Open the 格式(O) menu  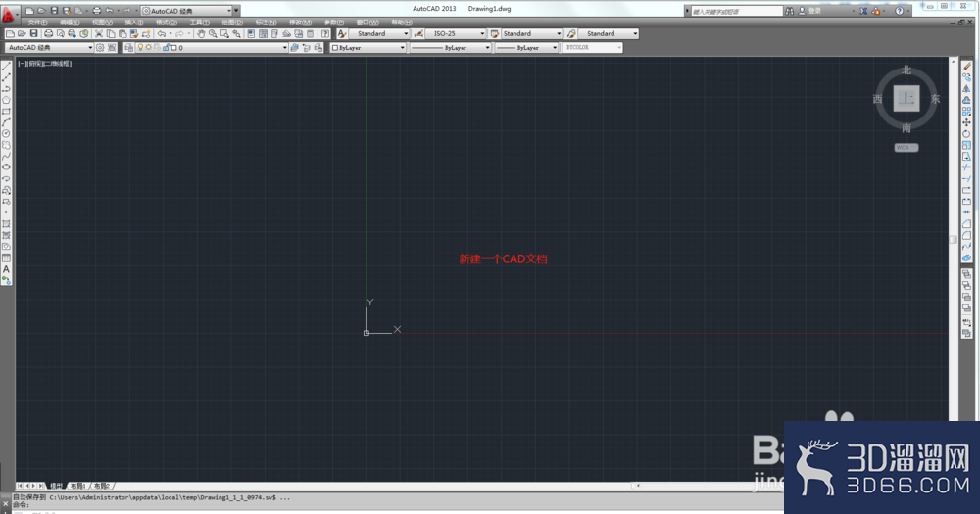(167, 23)
